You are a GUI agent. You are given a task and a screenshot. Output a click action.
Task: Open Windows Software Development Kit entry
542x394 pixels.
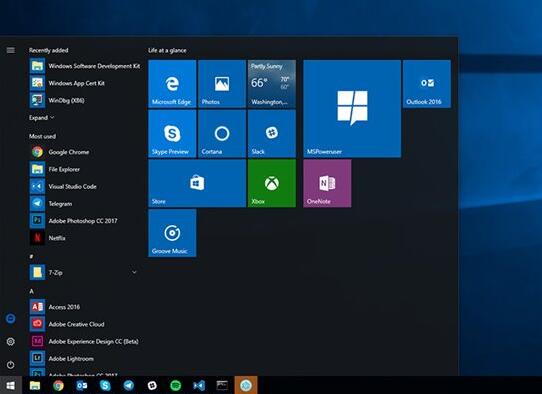coord(85,66)
